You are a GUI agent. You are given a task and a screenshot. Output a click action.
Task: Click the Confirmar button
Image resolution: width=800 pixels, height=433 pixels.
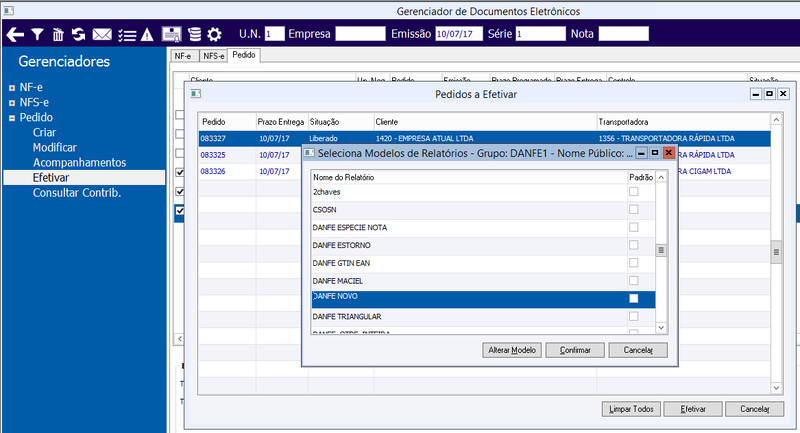point(575,350)
